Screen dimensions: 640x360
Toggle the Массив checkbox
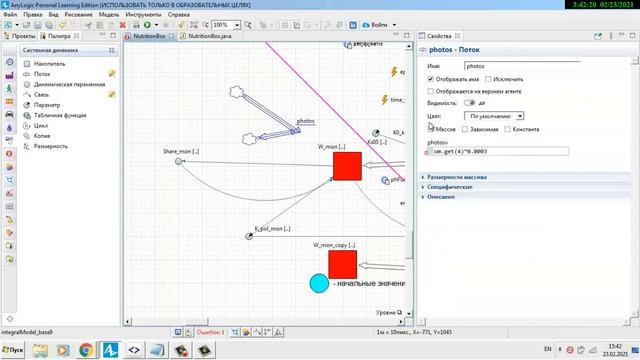tap(431, 129)
